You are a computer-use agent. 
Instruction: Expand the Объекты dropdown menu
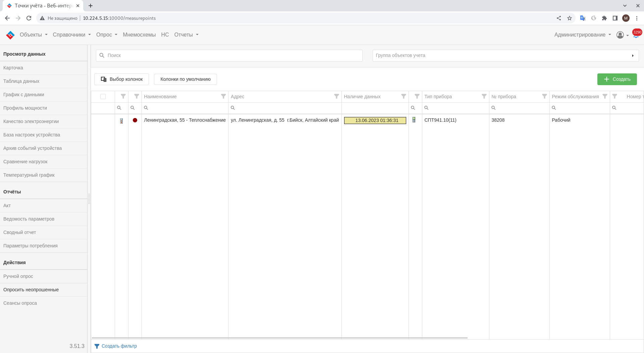pos(34,35)
